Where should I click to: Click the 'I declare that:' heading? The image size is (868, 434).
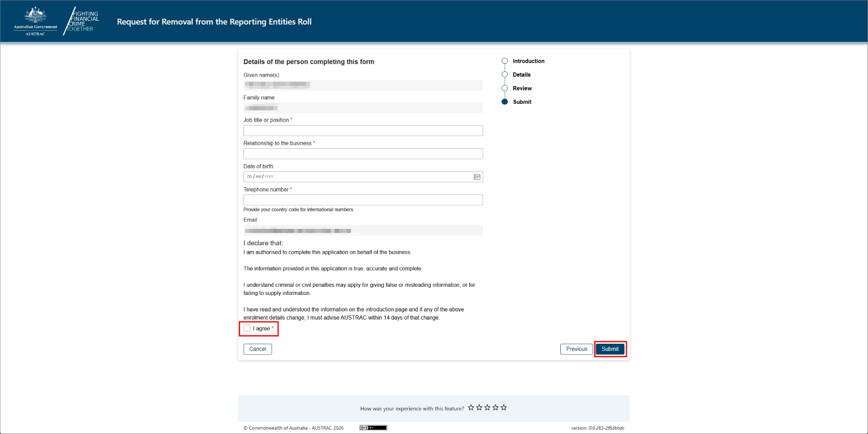tap(263, 243)
